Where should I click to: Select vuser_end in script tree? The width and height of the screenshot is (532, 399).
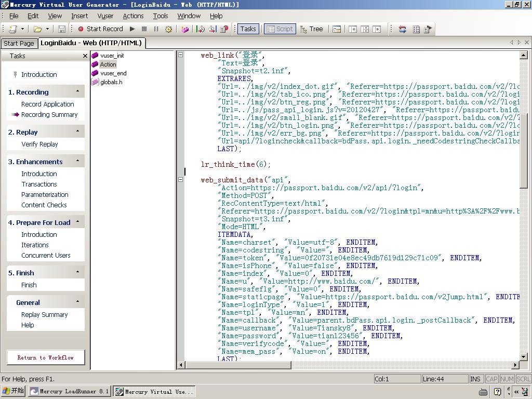[x=113, y=73]
